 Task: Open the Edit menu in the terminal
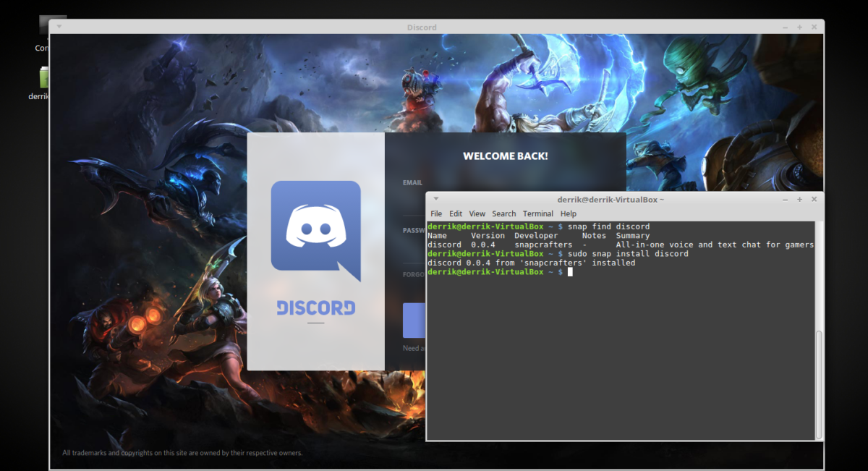[456, 213]
